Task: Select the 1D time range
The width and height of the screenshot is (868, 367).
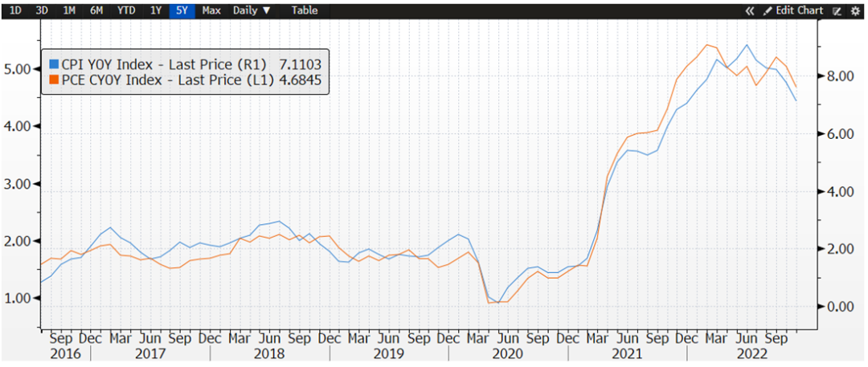Action: [15, 10]
